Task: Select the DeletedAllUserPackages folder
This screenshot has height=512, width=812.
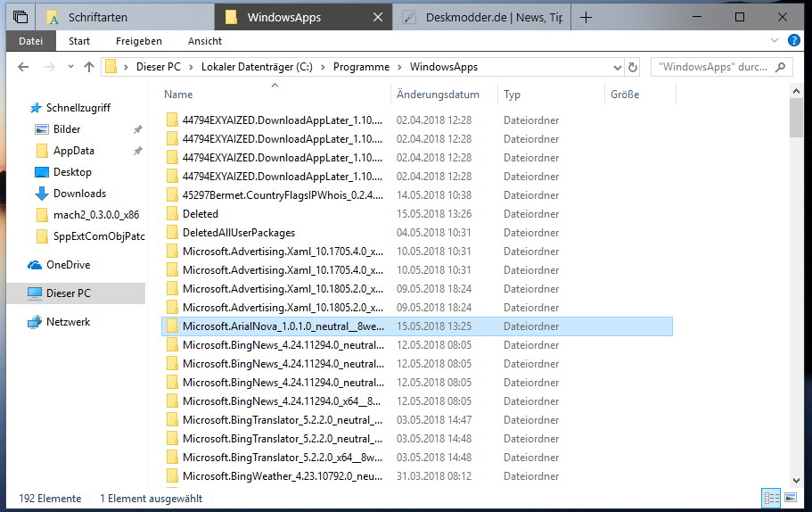Action: click(239, 233)
